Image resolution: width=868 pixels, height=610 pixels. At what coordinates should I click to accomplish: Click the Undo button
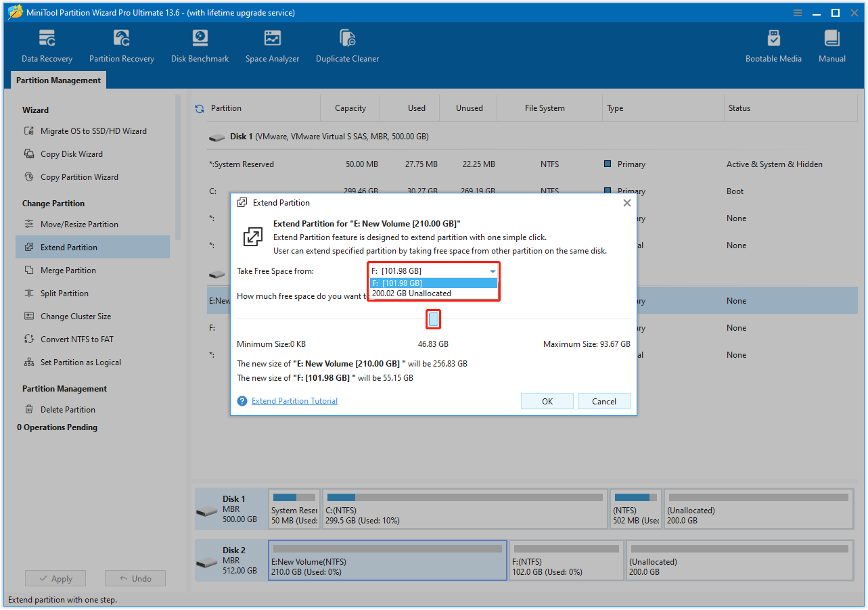pos(135,579)
